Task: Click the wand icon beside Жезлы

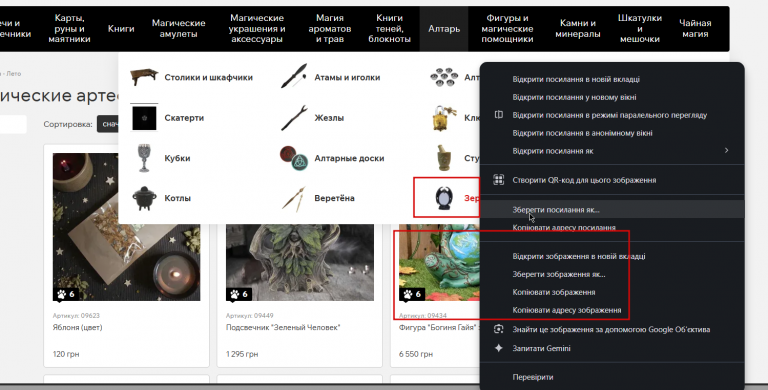Action: coord(294,118)
